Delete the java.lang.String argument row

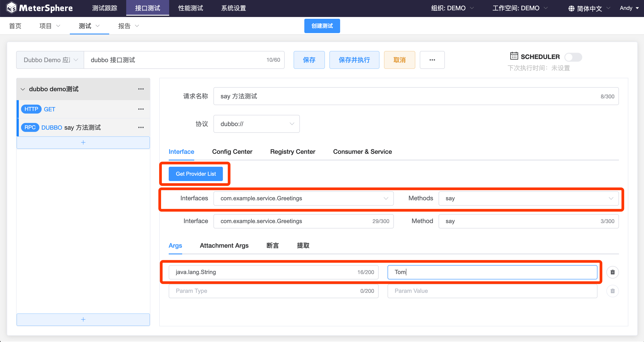click(612, 272)
